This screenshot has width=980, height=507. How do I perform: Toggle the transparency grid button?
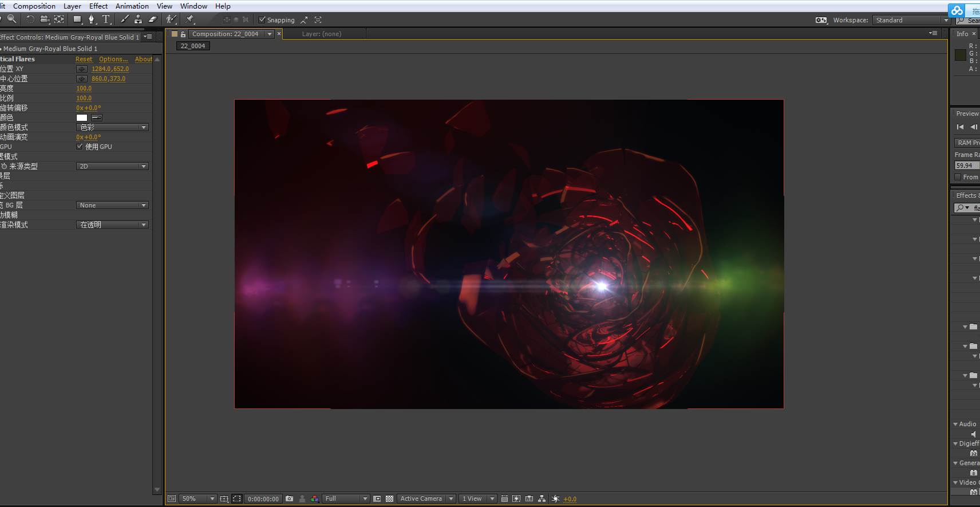click(x=390, y=499)
